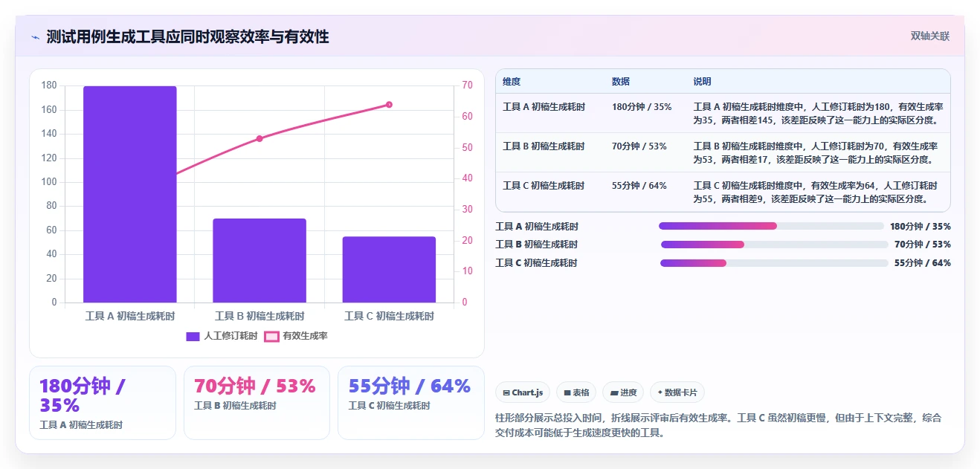Click x-axis label 工具 A 初稿生成耗时
The width and height of the screenshot is (980, 469).
[130, 316]
